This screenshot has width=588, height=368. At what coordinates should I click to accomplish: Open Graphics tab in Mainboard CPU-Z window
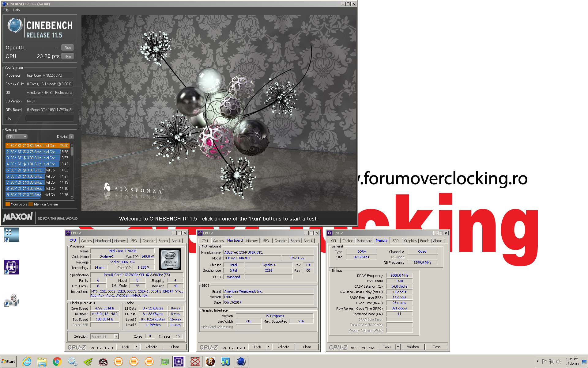tap(281, 241)
